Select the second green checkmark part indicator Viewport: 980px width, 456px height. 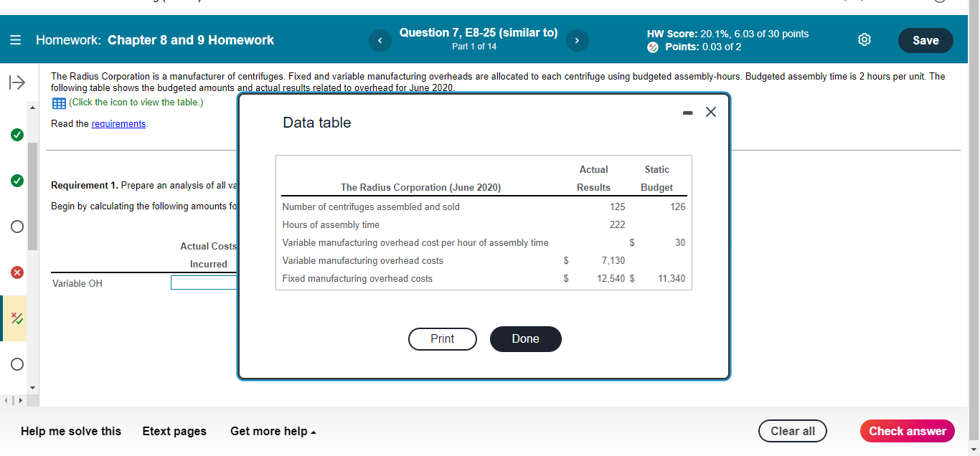(x=16, y=180)
